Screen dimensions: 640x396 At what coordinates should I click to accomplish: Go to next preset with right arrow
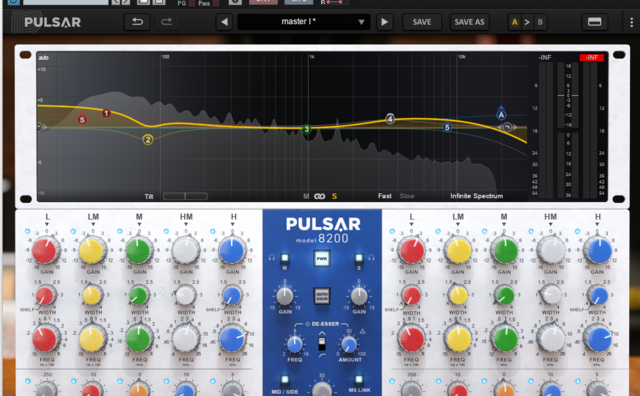pyautogui.click(x=384, y=22)
